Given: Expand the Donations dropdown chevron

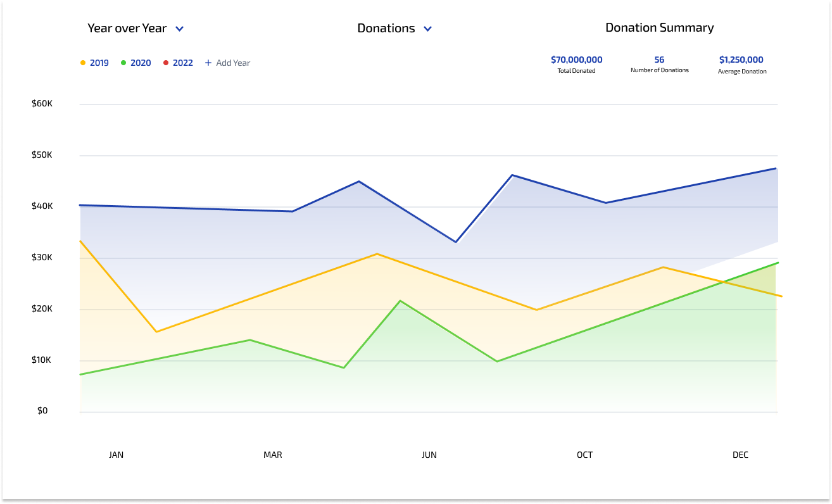Looking at the screenshot, I should [x=427, y=29].
